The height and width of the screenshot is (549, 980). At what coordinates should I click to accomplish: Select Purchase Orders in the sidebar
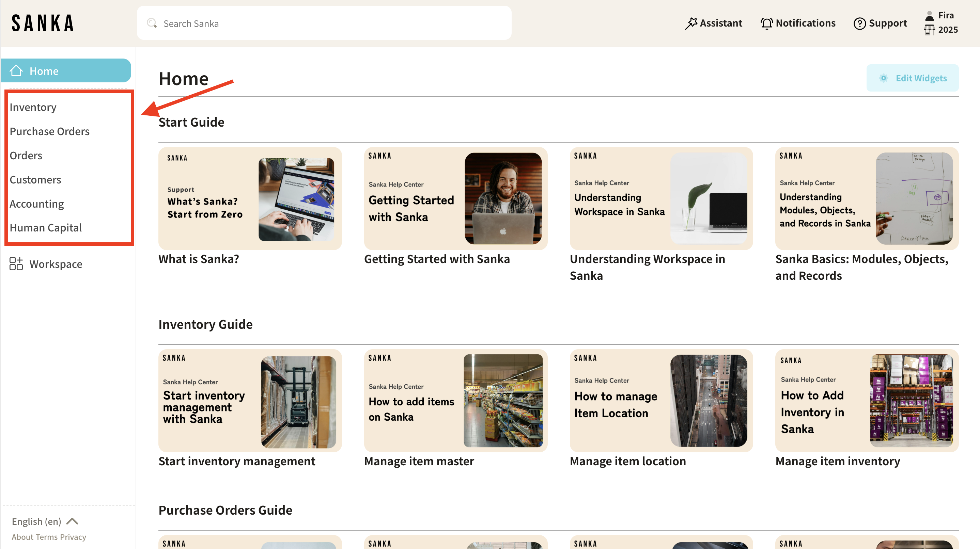[x=49, y=131]
